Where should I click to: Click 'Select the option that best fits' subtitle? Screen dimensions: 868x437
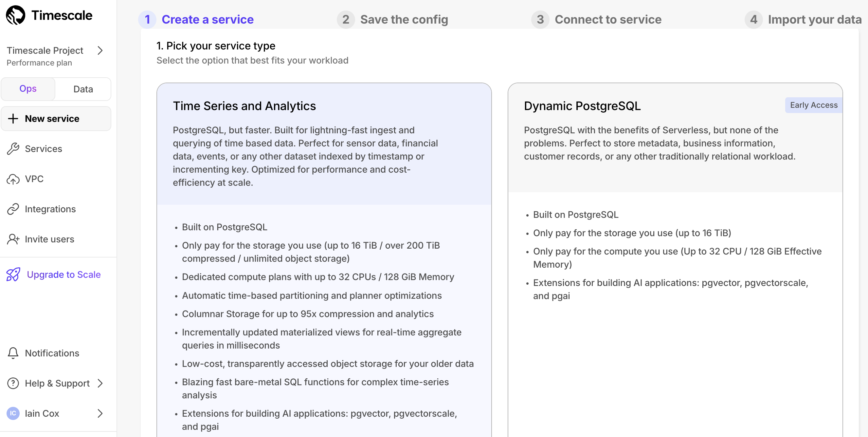tap(252, 60)
